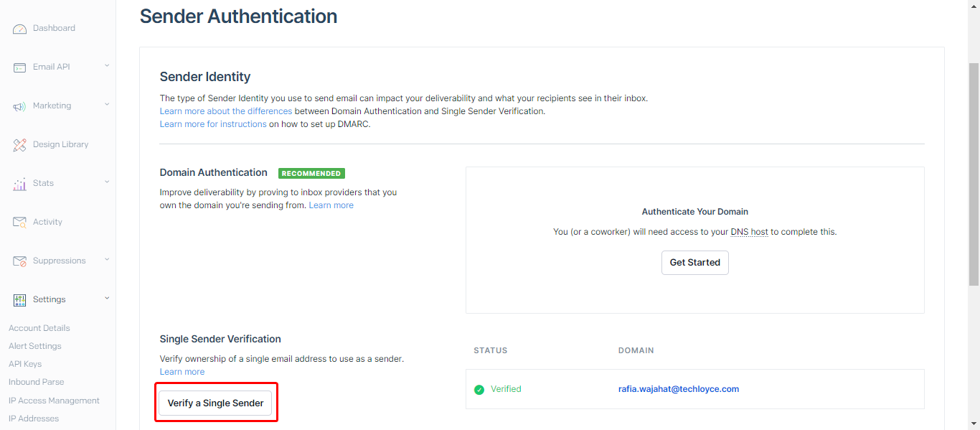This screenshot has width=980, height=430.
Task: Click the Suppressions icon in sidebar
Action: tap(19, 261)
